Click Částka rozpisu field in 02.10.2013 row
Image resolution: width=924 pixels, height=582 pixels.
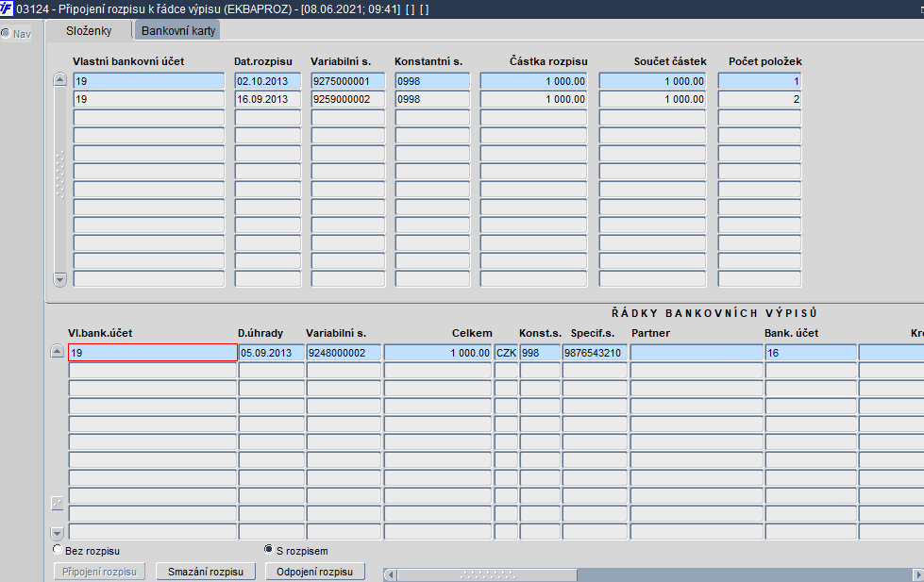(x=534, y=81)
